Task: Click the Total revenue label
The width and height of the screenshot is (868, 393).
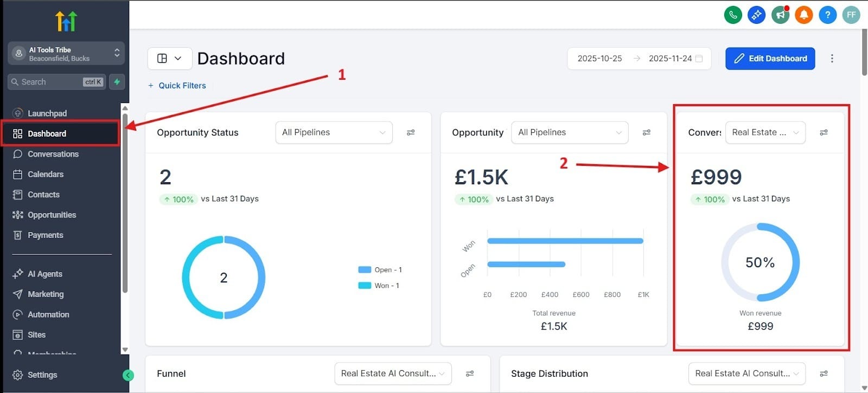Action: pyautogui.click(x=554, y=313)
